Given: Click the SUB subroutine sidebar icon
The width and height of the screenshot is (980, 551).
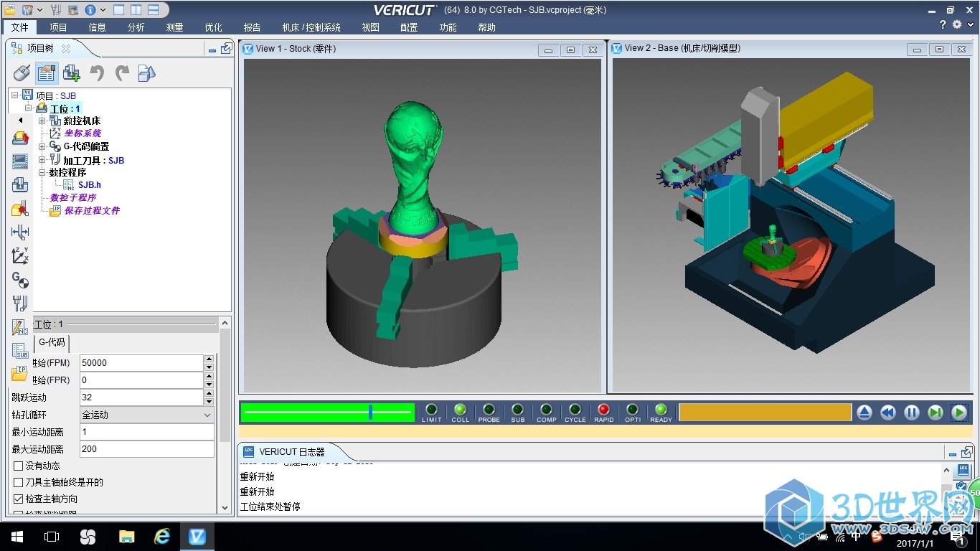Looking at the screenshot, I should (20, 350).
